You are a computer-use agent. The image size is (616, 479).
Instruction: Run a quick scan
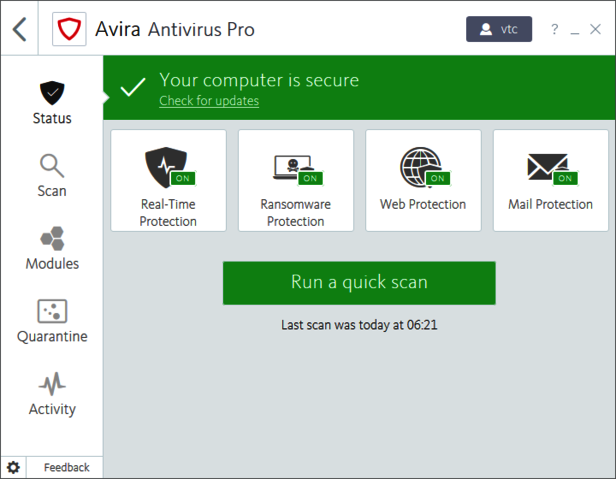pos(359,282)
